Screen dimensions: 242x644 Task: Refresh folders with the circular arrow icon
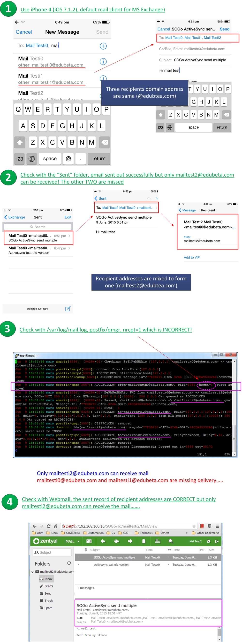click(69, 563)
